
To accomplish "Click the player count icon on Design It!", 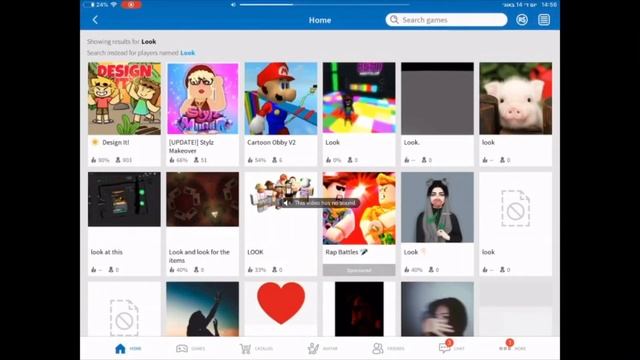I will click(x=118, y=160).
